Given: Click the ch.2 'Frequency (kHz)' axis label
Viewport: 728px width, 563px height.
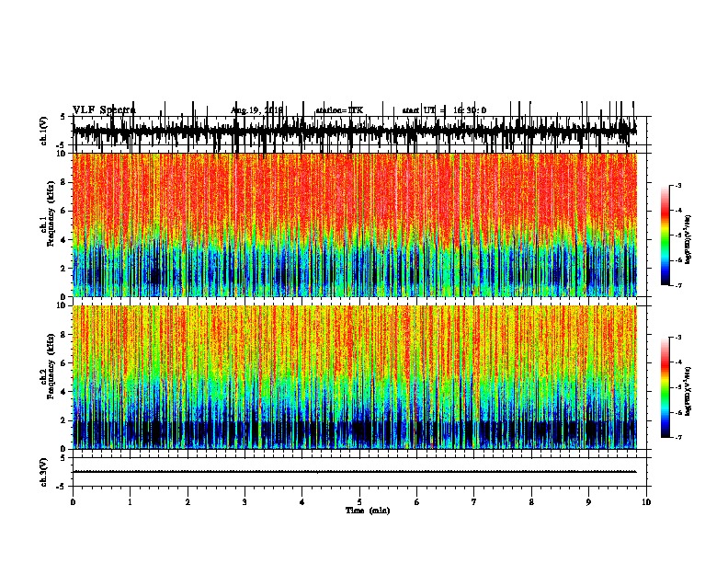Looking at the screenshot, I should pyautogui.click(x=51, y=366).
